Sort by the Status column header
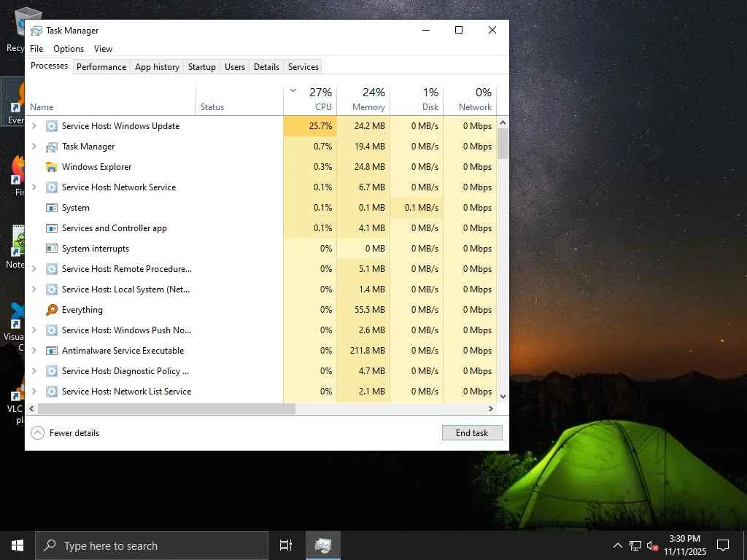747x560 pixels. 239,100
